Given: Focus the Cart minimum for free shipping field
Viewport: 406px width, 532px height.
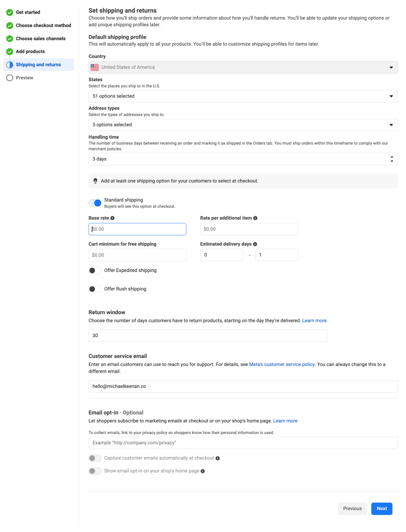Looking at the screenshot, I should pyautogui.click(x=137, y=255).
